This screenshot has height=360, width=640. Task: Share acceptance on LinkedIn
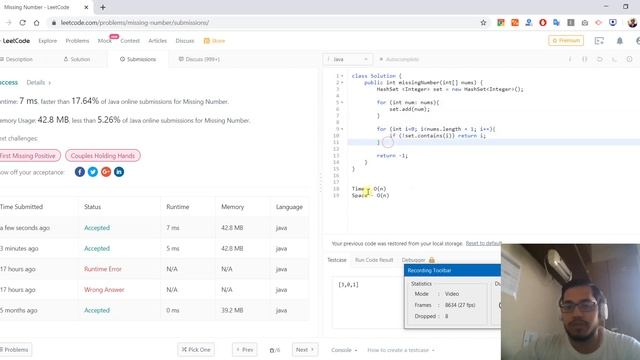pyautogui.click(x=119, y=172)
